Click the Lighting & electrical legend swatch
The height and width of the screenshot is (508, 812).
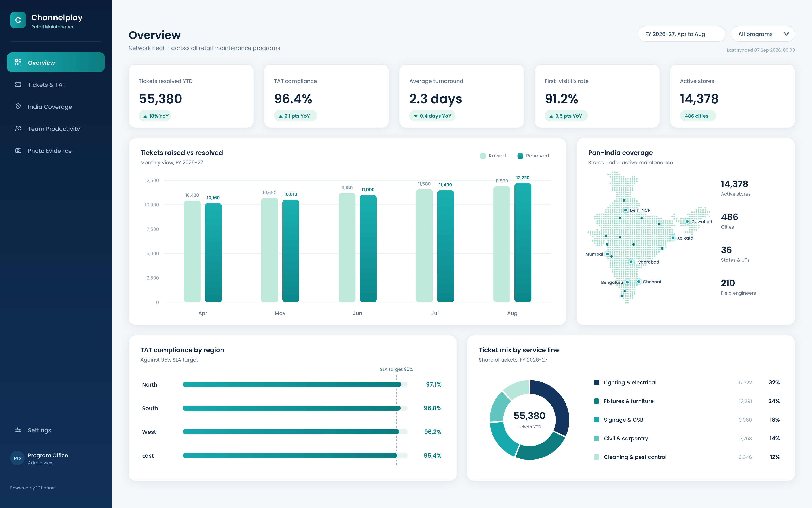(596, 382)
